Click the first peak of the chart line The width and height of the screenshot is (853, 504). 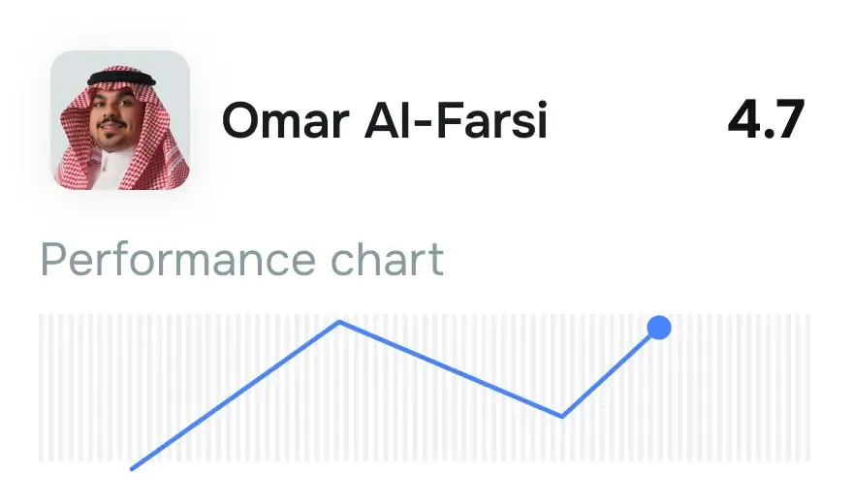339,322
